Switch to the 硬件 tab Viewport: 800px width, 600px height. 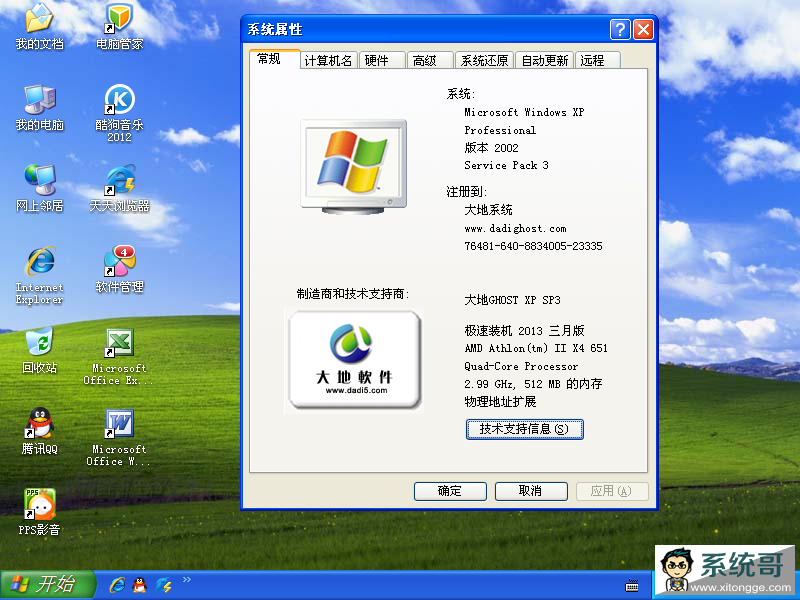coord(382,61)
